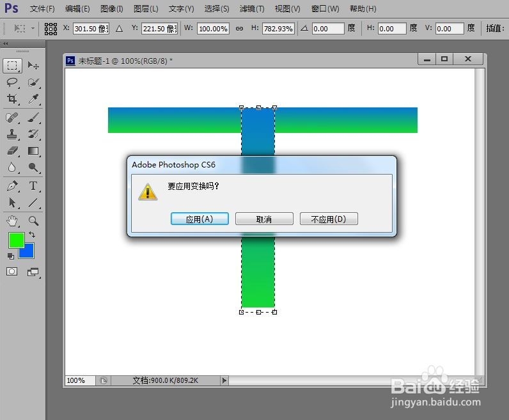This screenshot has height=420, width=509.
Task: Close the 未标题-1 document window
Action: point(468,59)
